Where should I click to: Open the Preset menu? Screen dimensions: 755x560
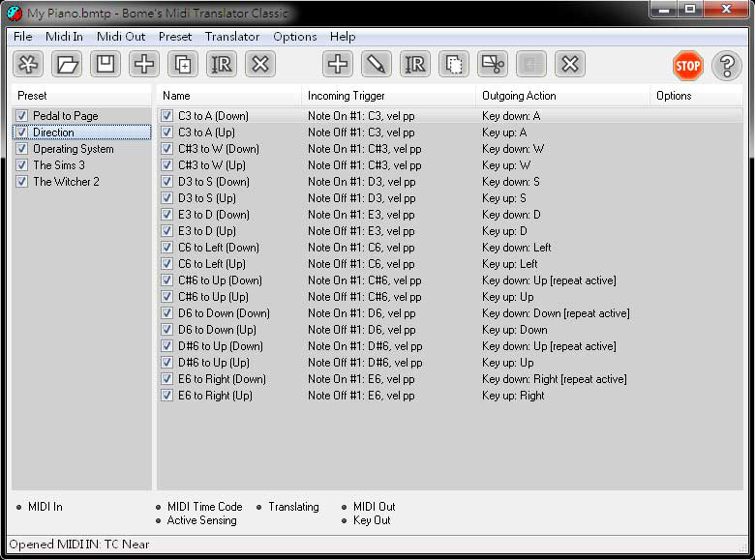coord(175,37)
